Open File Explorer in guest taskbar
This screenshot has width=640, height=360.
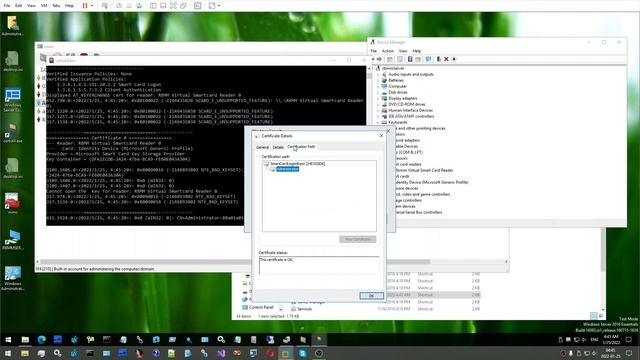[x=25, y=340]
